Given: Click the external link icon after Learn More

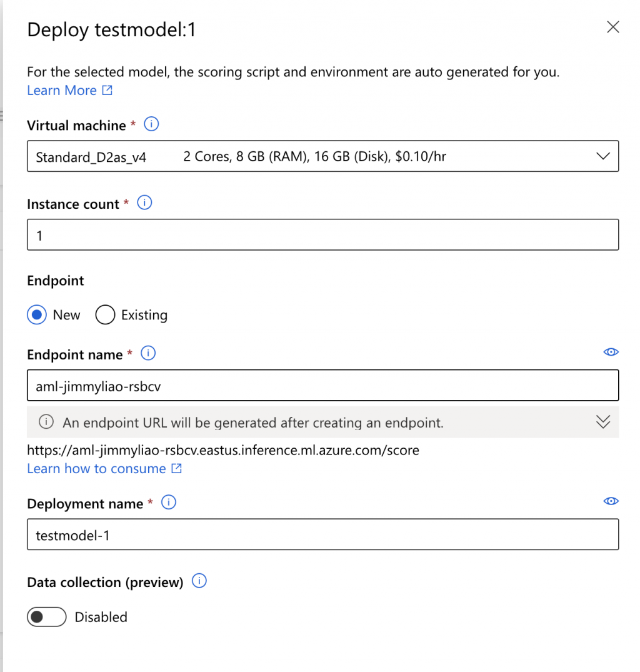Looking at the screenshot, I should 107,91.
